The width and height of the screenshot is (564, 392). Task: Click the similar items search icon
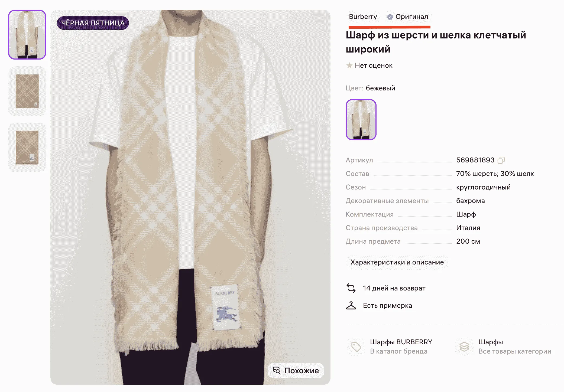276,370
